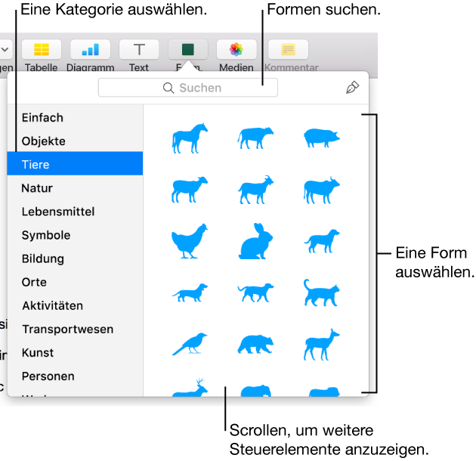
Task: Select the Objekte category
Action: coord(75,141)
